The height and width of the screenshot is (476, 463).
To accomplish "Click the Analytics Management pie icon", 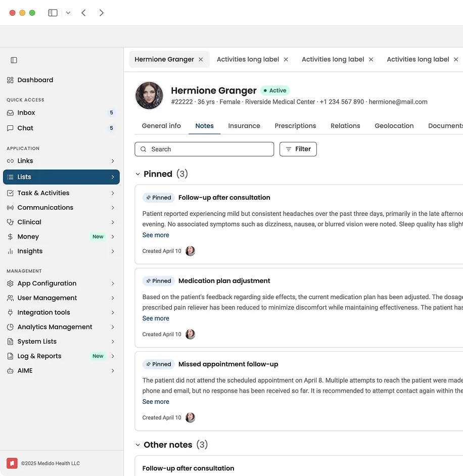I will (x=10, y=327).
